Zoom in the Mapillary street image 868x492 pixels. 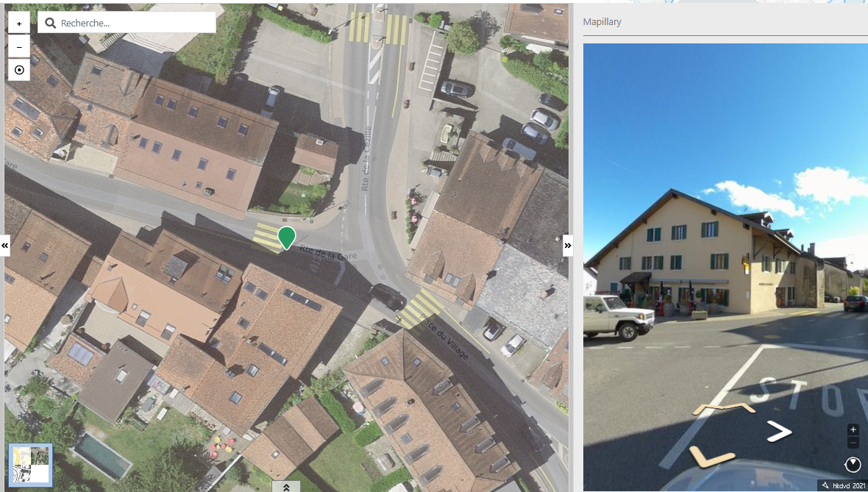(853, 429)
